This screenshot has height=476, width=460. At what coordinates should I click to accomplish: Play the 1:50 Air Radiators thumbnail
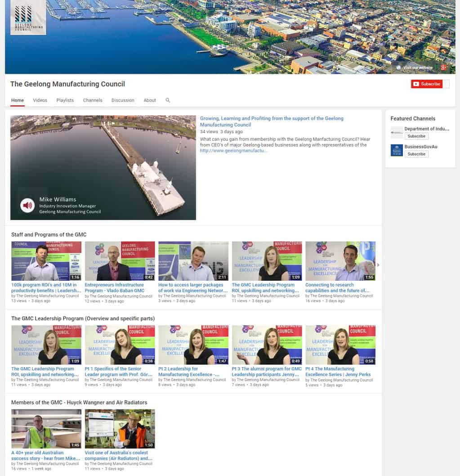point(120,429)
